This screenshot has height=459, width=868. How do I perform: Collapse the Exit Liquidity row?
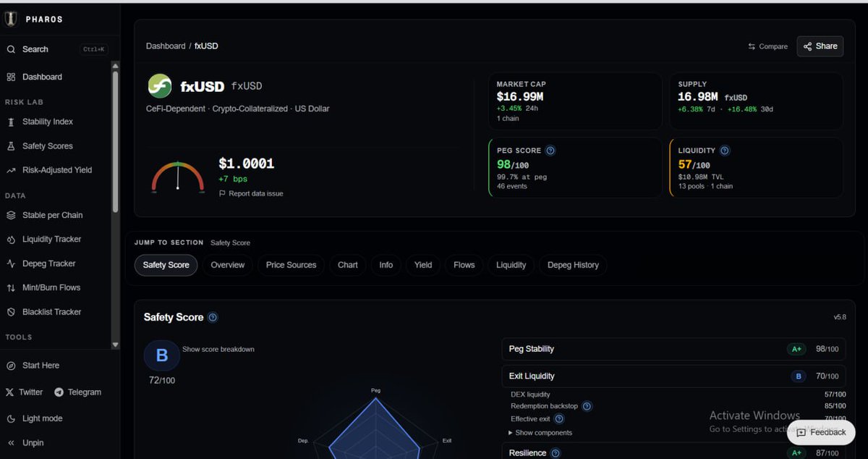pos(673,376)
